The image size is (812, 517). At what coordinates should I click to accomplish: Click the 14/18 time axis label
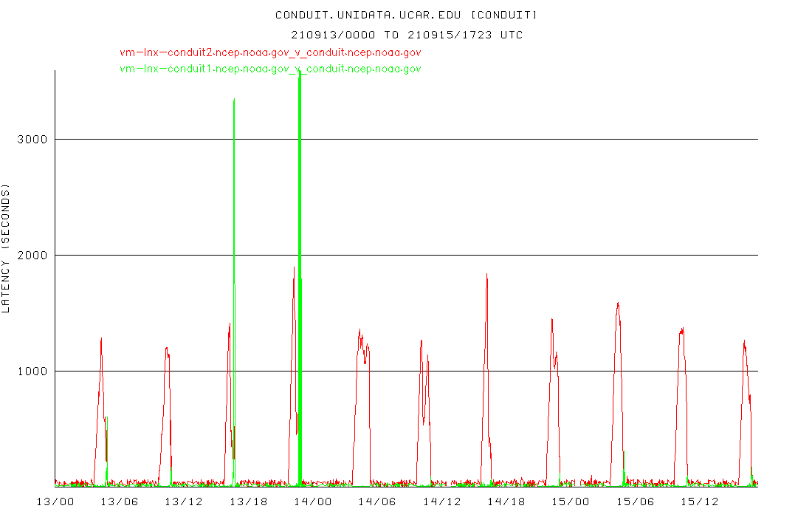point(506,501)
